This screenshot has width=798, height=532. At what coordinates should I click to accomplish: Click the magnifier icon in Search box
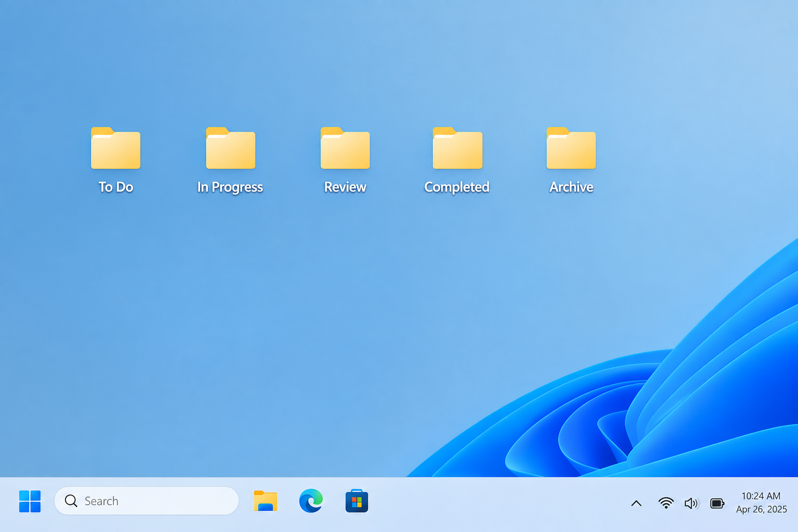pyautogui.click(x=71, y=501)
